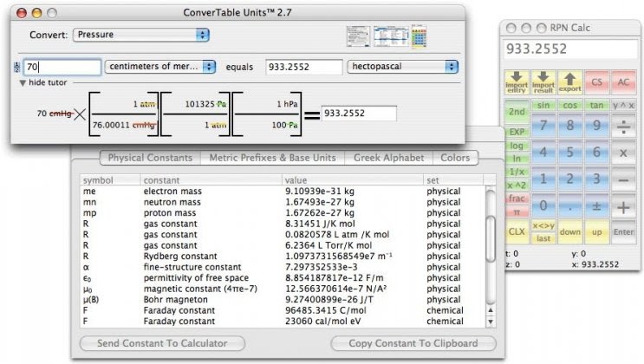The image size is (644, 364).
Task: Insert pi with the π key
Action: [517, 212]
